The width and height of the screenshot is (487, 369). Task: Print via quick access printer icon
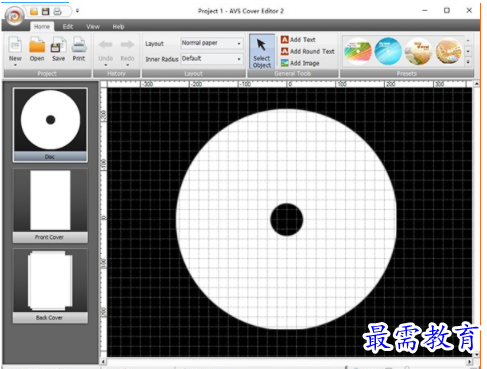(57, 12)
